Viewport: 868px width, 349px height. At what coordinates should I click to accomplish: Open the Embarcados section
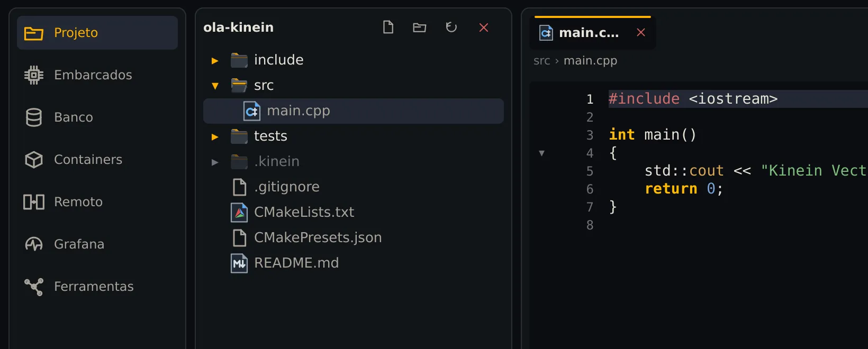pyautogui.click(x=97, y=75)
